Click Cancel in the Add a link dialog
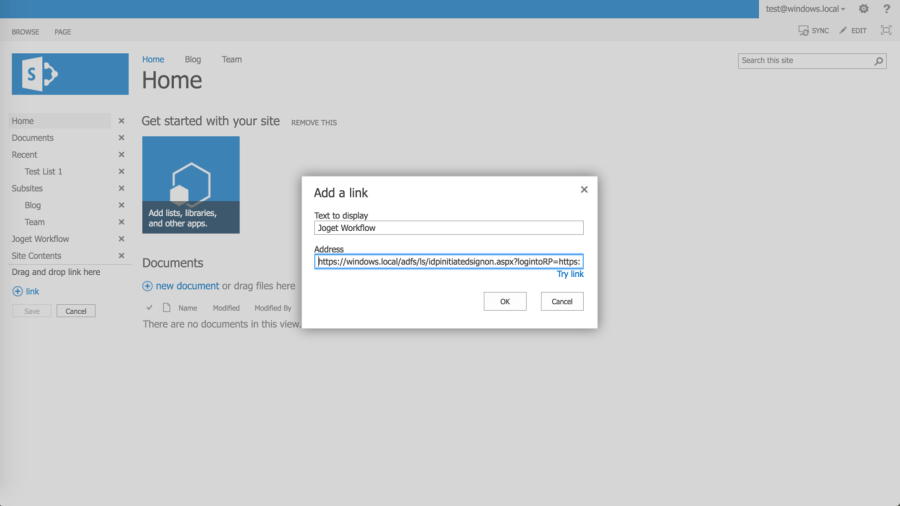The image size is (900, 506). click(x=562, y=301)
